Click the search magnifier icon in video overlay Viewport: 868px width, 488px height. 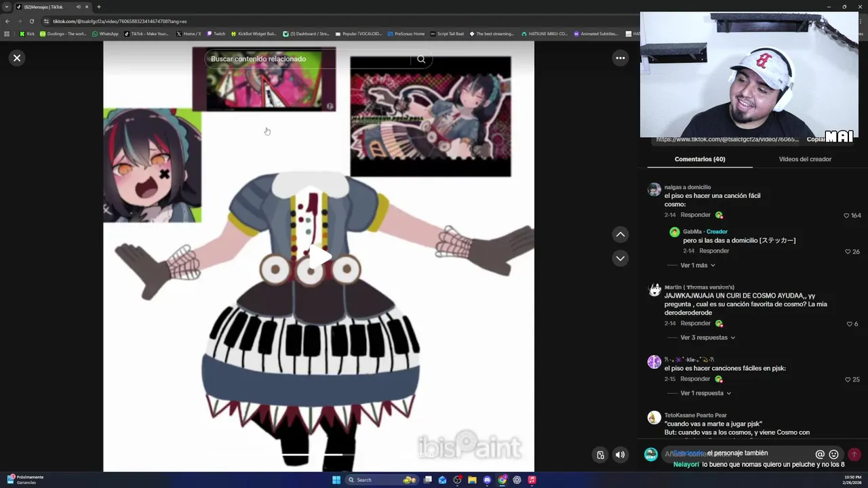[x=421, y=59]
